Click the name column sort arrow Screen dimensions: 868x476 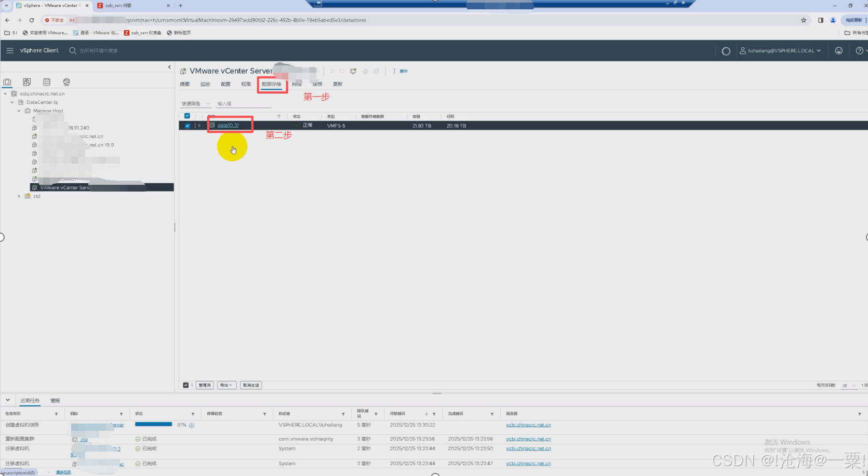(279, 116)
